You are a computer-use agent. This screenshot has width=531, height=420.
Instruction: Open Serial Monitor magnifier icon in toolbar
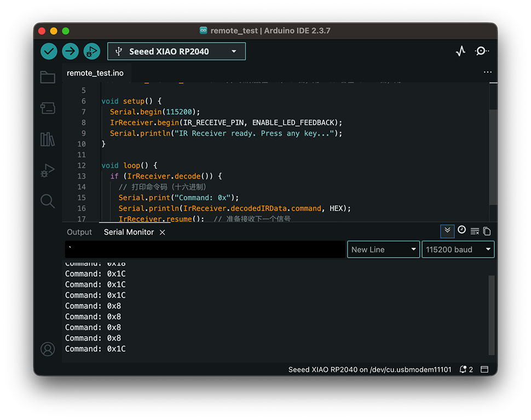pyautogui.click(x=481, y=51)
